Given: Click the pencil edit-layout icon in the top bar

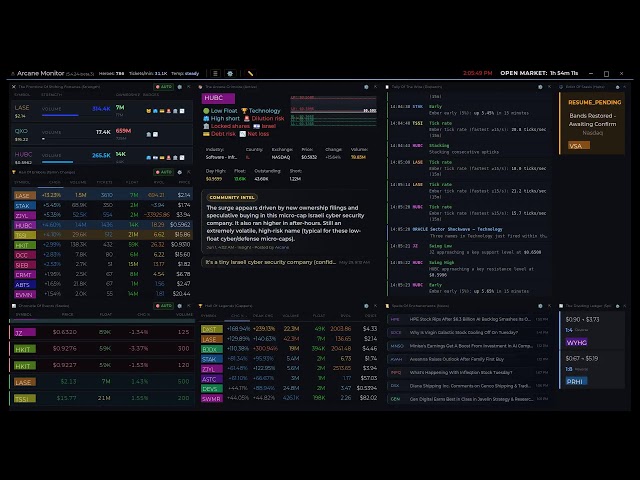Looking at the screenshot, I should (x=250, y=73).
